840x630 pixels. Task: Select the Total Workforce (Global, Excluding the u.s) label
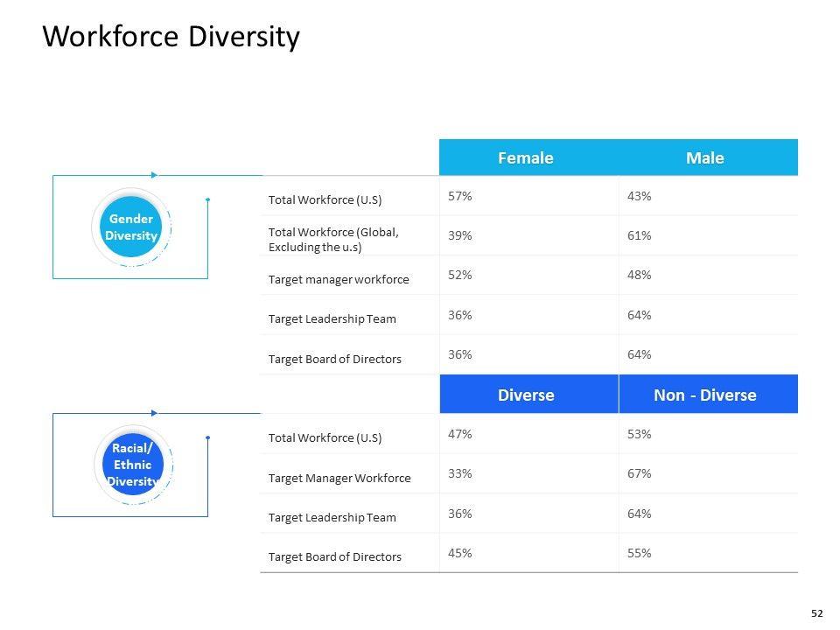(333, 240)
